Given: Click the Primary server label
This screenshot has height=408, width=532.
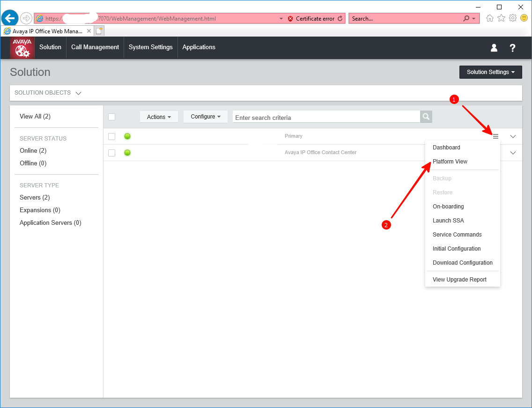Looking at the screenshot, I should coord(293,136).
